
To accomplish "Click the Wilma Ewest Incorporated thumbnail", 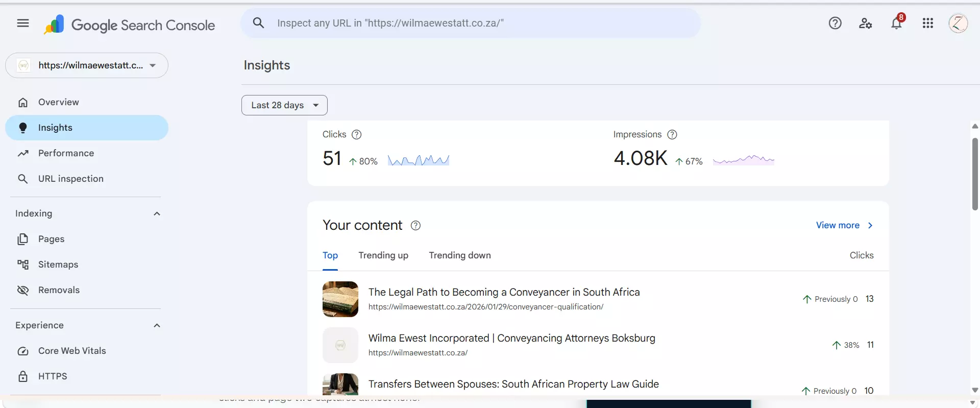I will click(x=340, y=345).
